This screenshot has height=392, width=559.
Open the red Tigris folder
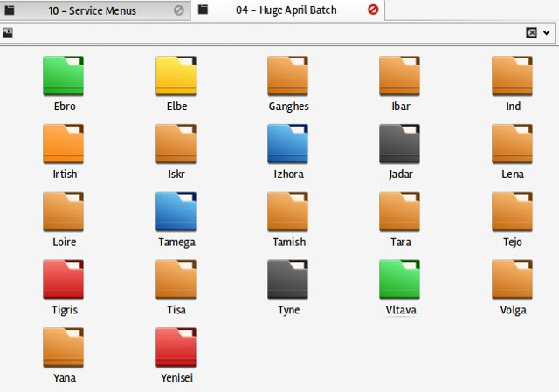[x=64, y=280]
